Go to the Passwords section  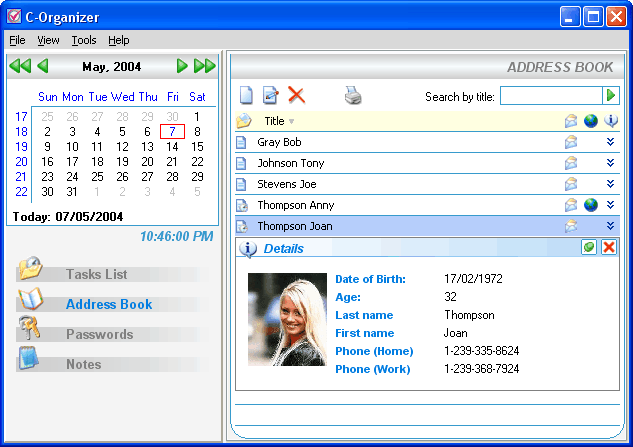[99, 334]
